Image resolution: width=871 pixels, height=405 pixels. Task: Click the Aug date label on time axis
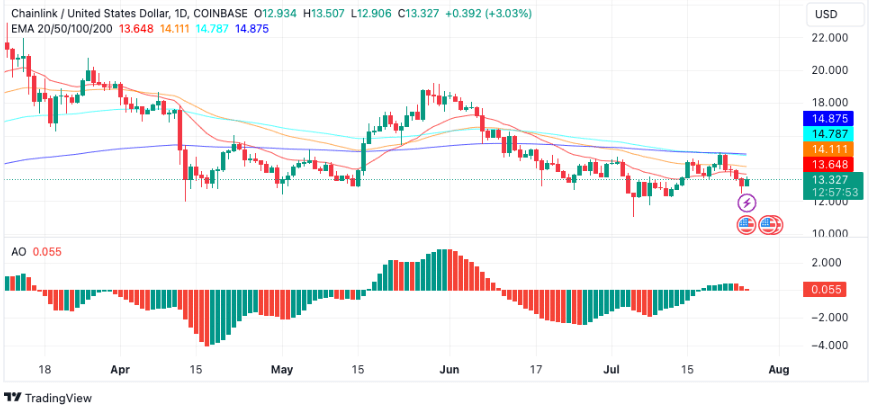click(x=779, y=369)
